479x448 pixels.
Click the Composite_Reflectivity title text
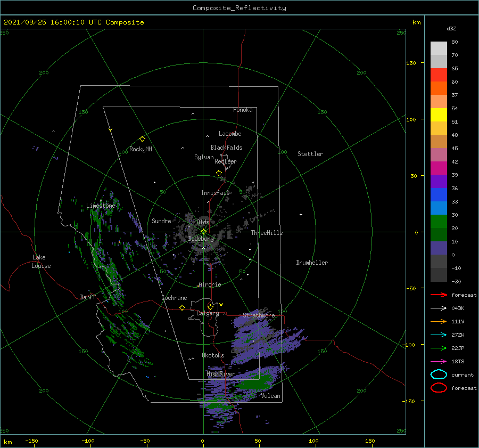tap(240, 8)
